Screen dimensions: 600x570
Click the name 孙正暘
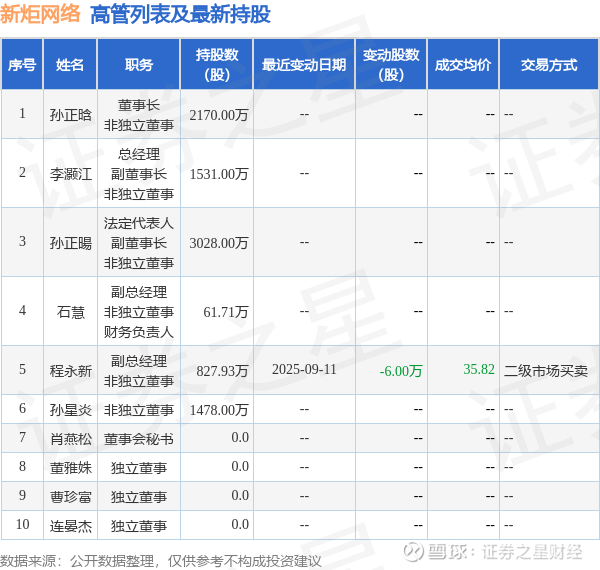[71, 243]
